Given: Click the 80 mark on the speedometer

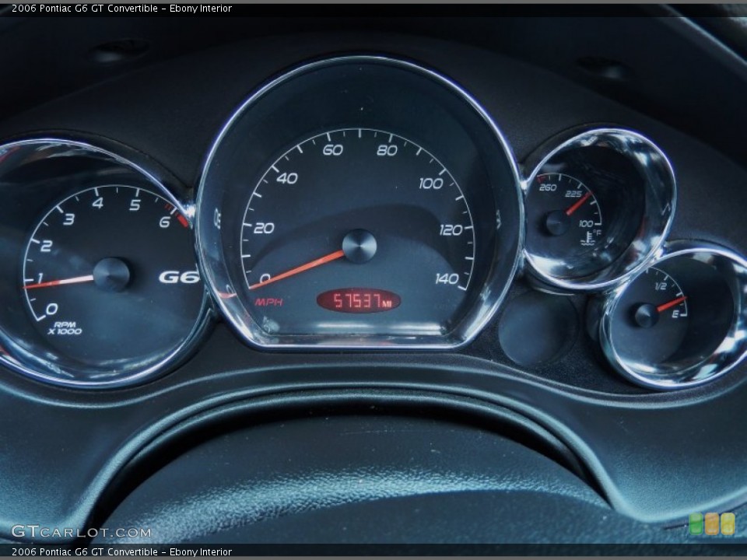Looking at the screenshot, I should (x=387, y=150).
